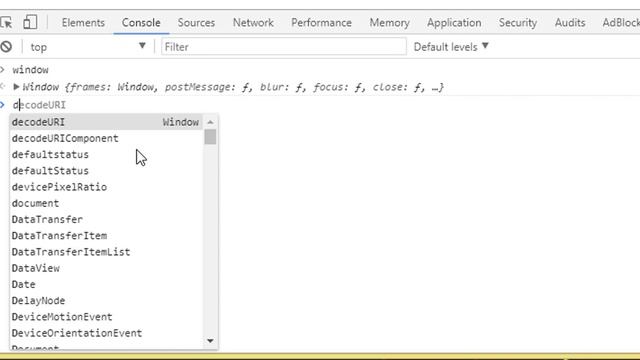Select DataTransfer suggestion
Screen dimensions: 640x360
(106, 219)
